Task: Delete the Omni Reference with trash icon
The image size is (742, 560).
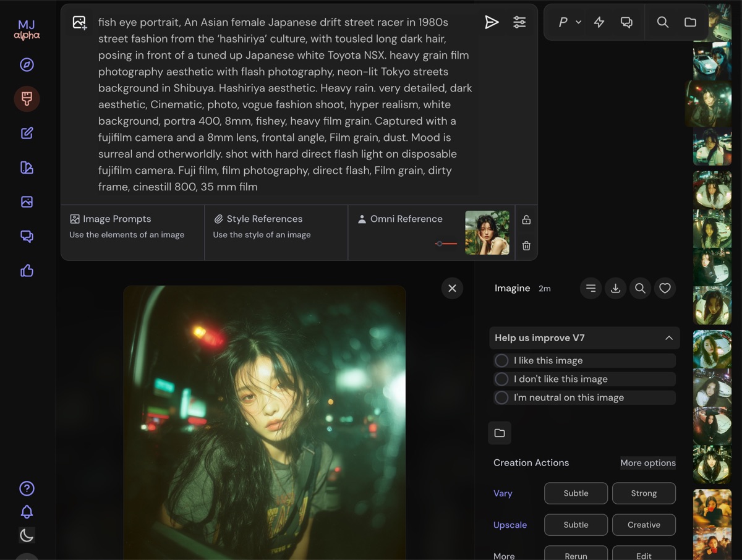Action: tap(526, 245)
